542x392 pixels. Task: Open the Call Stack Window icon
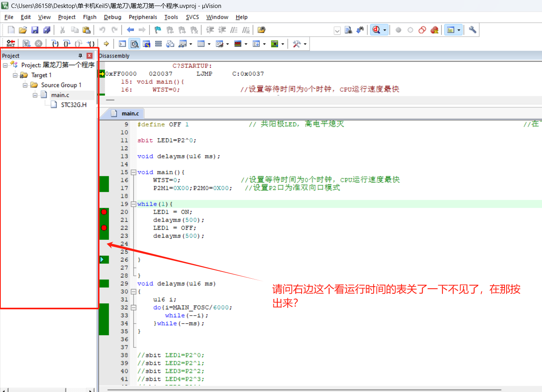170,44
